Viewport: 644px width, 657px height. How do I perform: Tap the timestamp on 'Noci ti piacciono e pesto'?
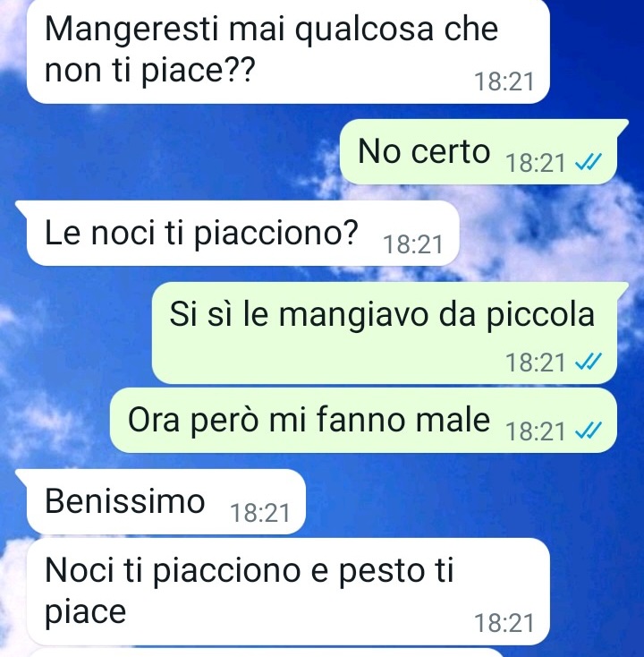[x=504, y=623]
